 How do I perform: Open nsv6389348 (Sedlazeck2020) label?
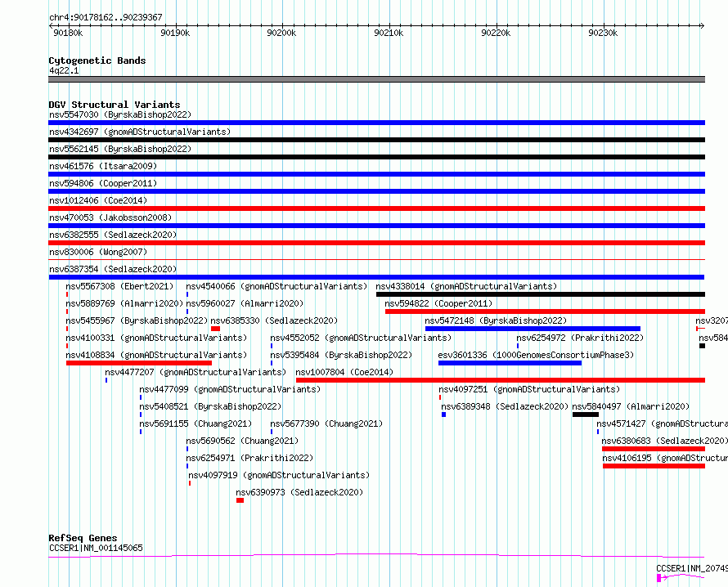coord(504,406)
